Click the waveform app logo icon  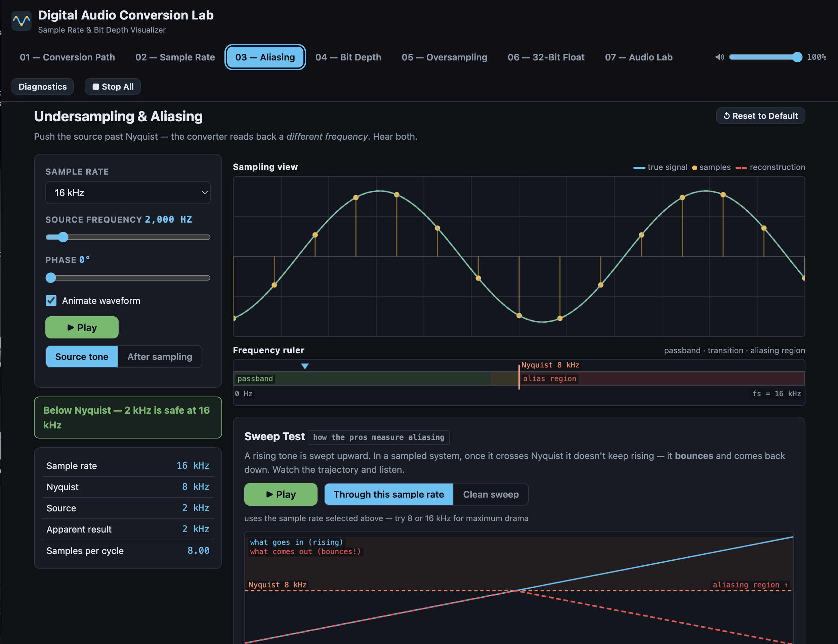point(22,21)
